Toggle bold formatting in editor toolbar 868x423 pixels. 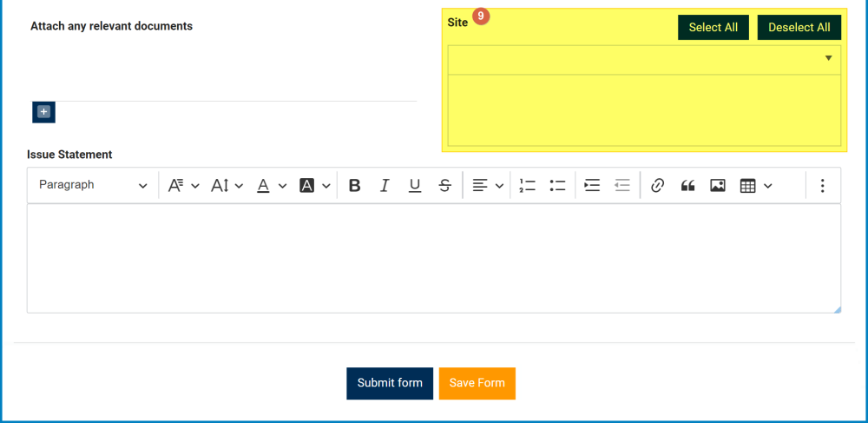coord(354,185)
